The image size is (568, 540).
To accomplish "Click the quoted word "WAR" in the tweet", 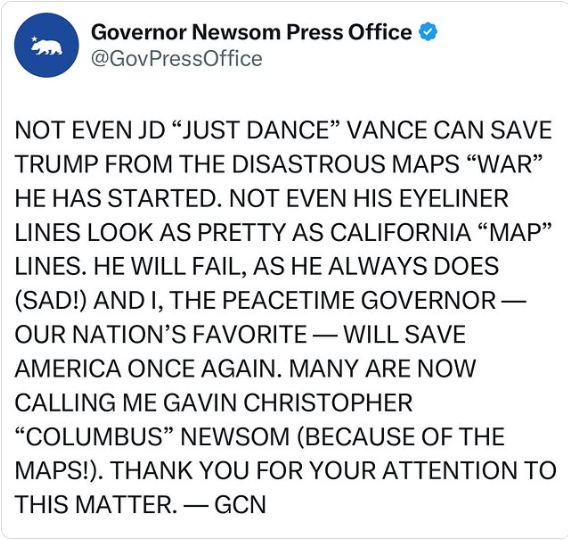I will click(x=506, y=164).
